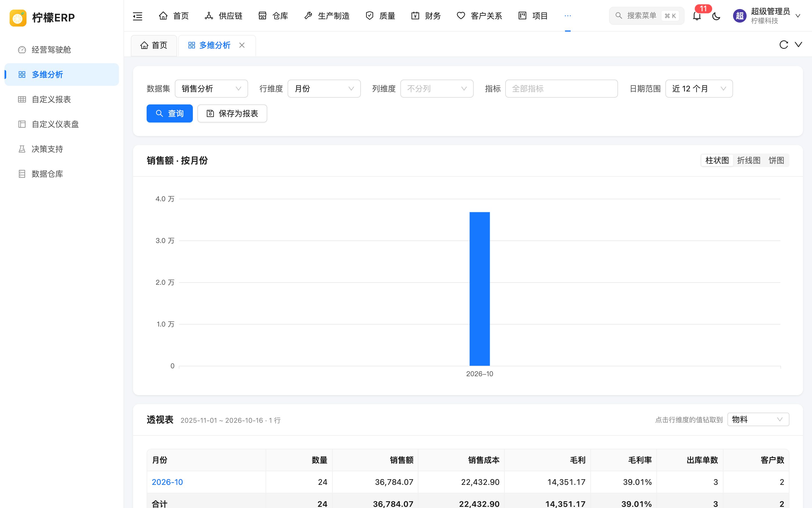Open the 数据集 销售分析 dropdown
Viewport: 812px width, 508px height.
211,89
